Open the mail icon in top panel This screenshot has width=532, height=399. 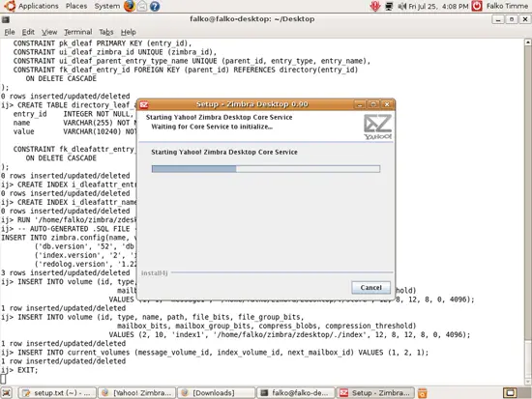pos(142,6)
